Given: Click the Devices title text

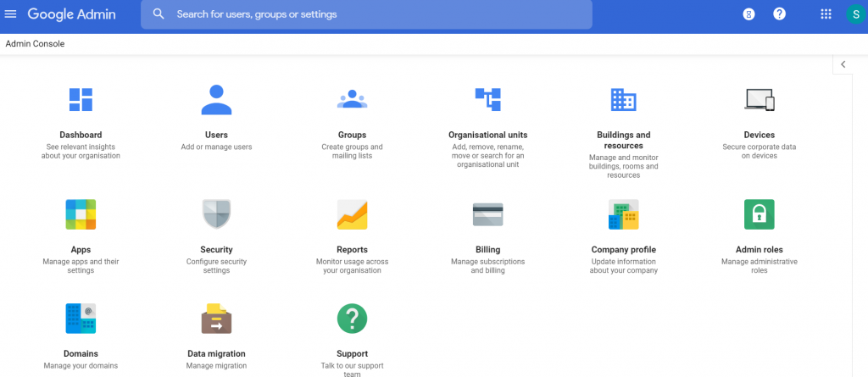Looking at the screenshot, I should point(759,135).
